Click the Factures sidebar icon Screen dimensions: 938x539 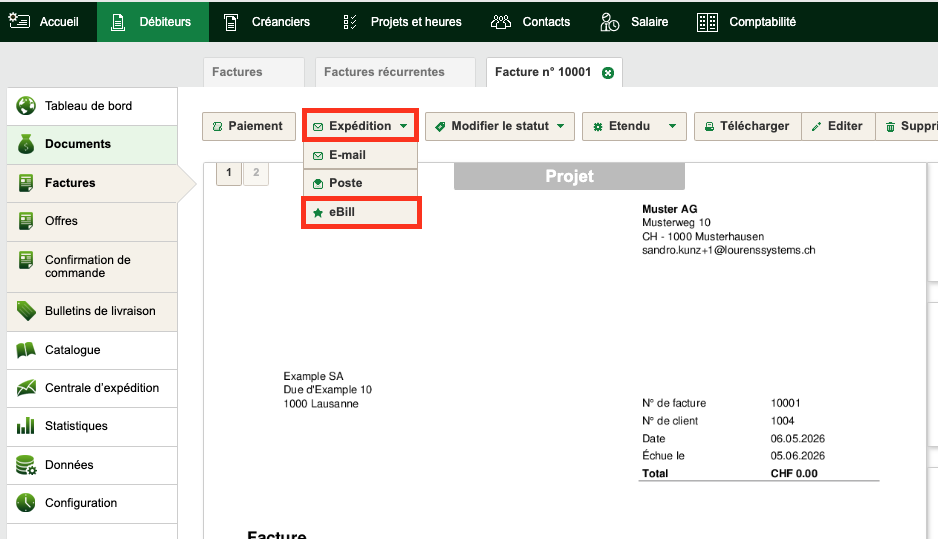click(x=26, y=182)
